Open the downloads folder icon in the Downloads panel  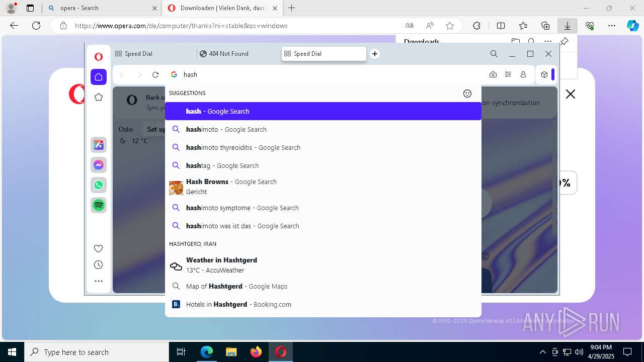(x=515, y=42)
